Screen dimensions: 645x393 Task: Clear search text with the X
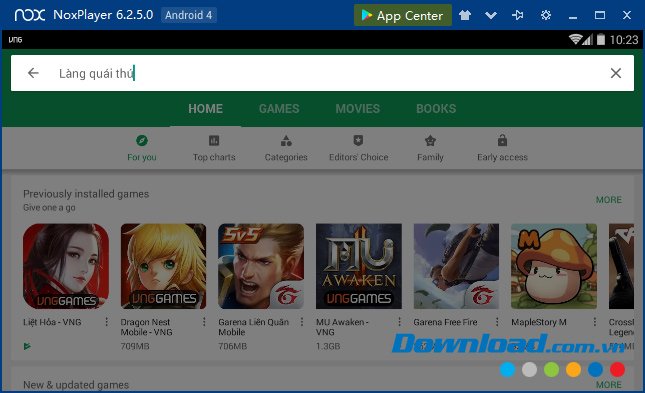(x=616, y=73)
